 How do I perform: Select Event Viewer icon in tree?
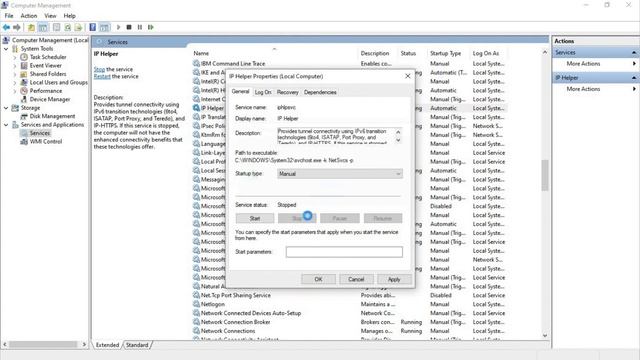click(24, 66)
